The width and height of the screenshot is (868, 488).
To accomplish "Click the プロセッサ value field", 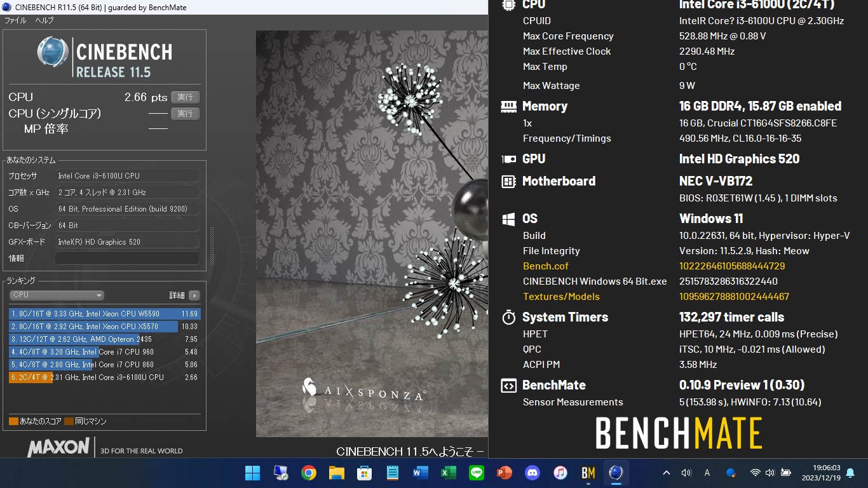I will tap(127, 176).
